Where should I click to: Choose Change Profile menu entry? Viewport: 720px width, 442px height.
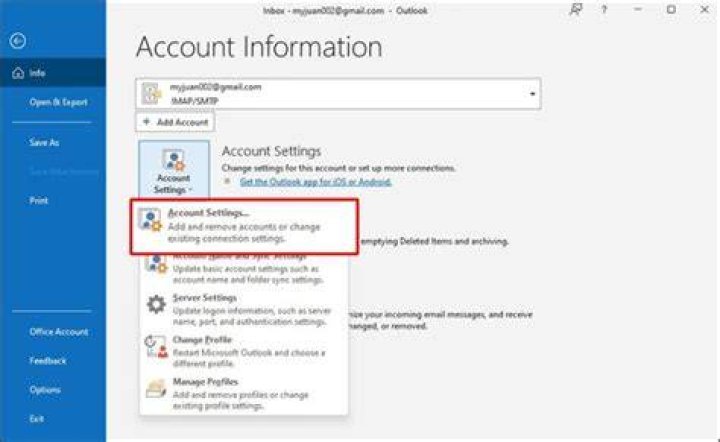(243, 352)
